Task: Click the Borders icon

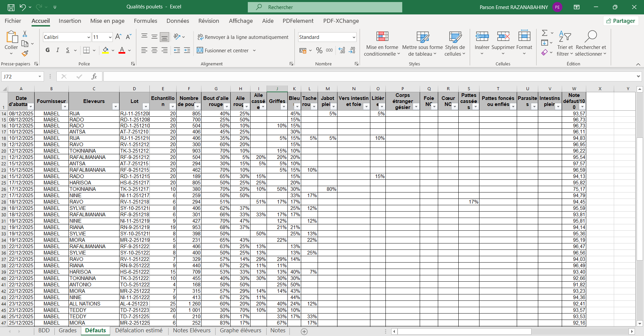Action: pos(86,50)
